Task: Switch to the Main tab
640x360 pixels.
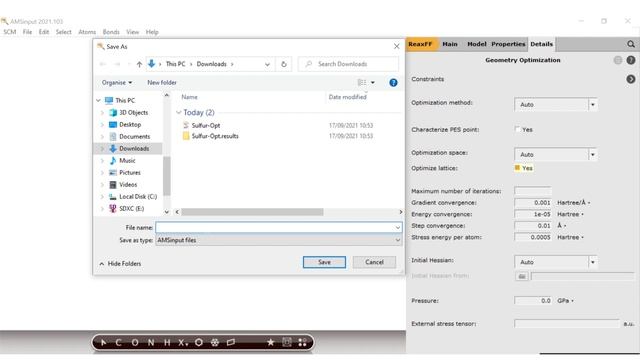Action: coord(450,44)
